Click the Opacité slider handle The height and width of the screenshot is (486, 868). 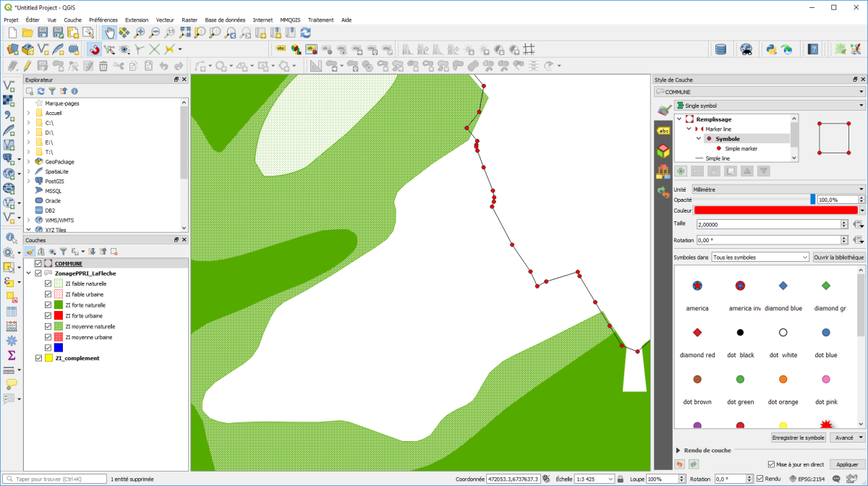pyautogui.click(x=813, y=199)
